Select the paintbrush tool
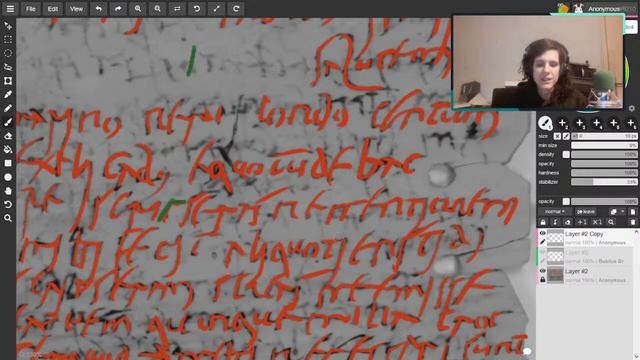This screenshot has height=360, width=640. coord(8,122)
